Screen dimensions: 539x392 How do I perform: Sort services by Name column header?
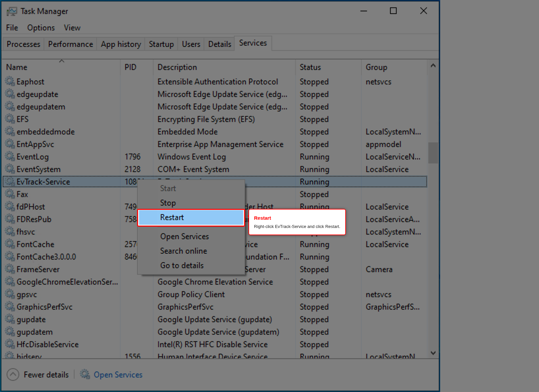[x=61, y=67]
